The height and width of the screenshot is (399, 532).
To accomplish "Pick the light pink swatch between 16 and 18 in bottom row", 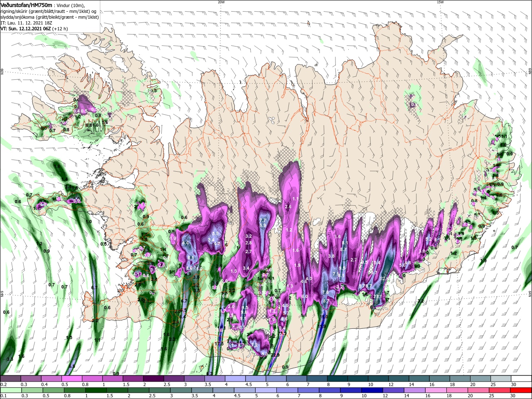I will pyautogui.click(x=435, y=390).
